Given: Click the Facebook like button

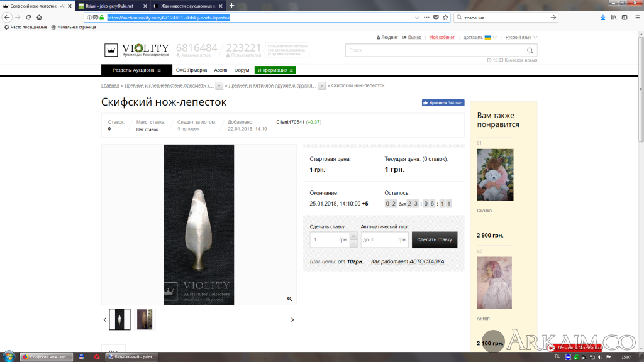Looking at the screenshot, I should point(443,102).
